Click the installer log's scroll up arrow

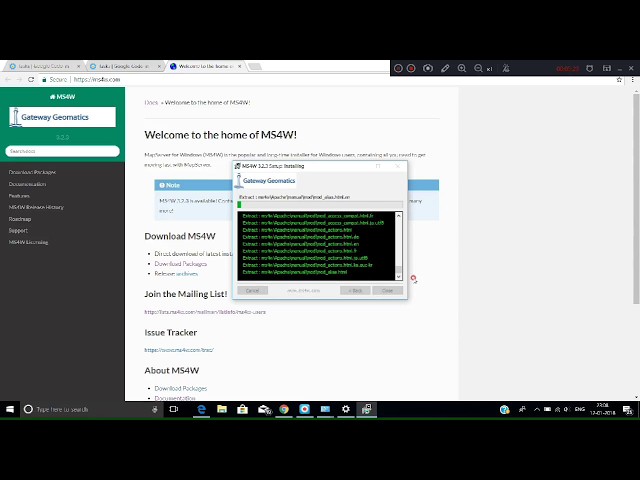[399, 216]
